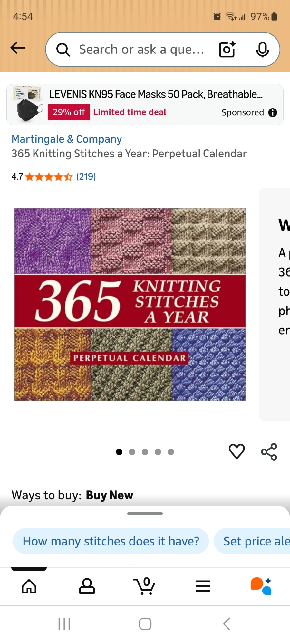Image resolution: width=290 pixels, height=644 pixels.
Task: Open the account profile tab
Action: pyautogui.click(x=87, y=586)
